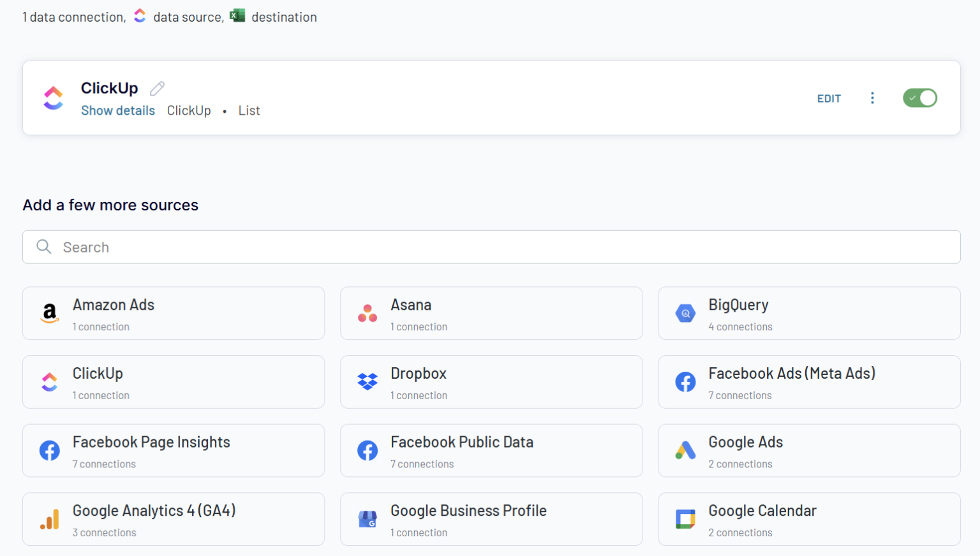Disable the ClickUp connection toggle

coord(919,98)
